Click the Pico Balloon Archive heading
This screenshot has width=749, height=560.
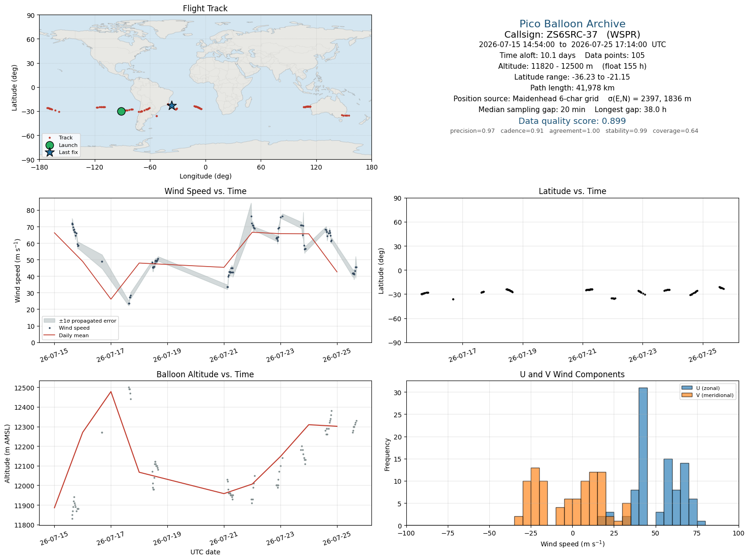pos(572,24)
